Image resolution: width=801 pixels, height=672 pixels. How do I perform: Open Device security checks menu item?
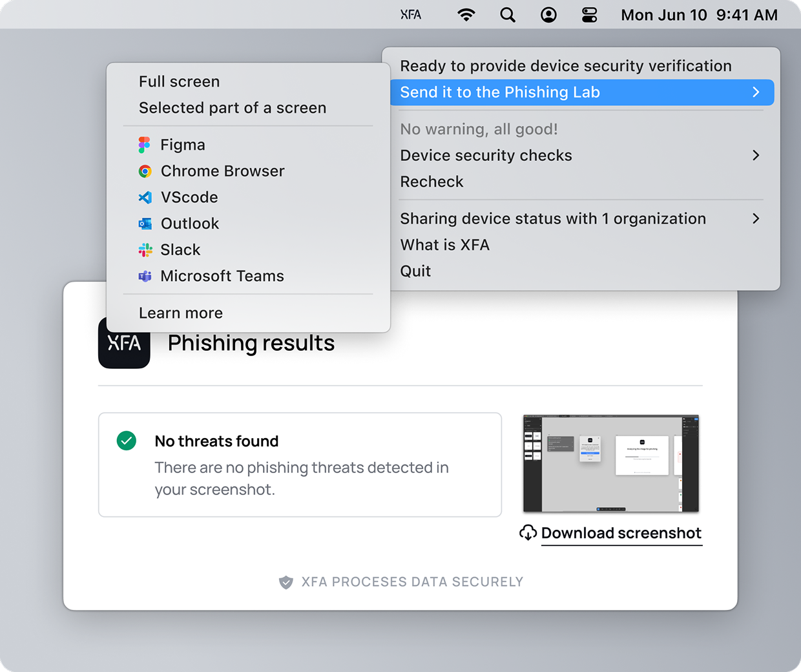pyautogui.click(x=582, y=155)
